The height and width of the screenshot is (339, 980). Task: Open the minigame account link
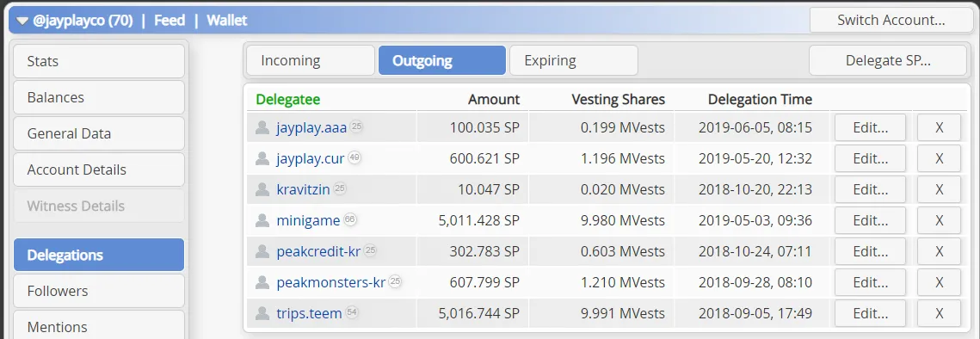(x=308, y=220)
